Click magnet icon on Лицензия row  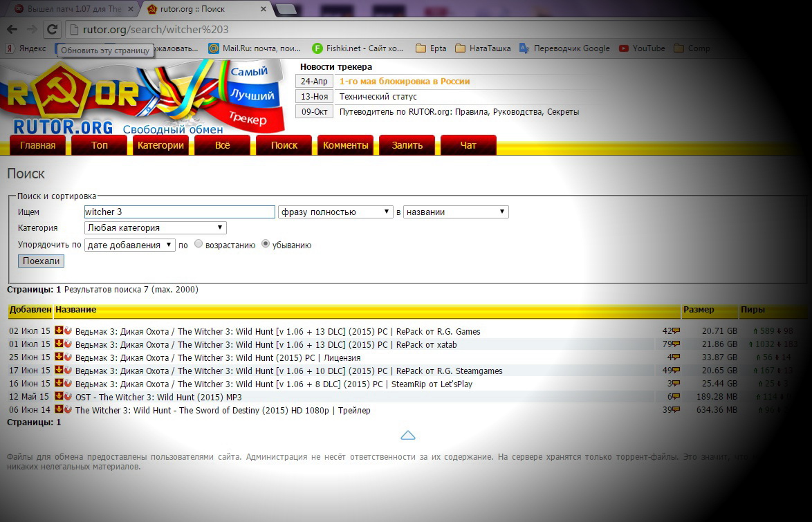coord(68,357)
